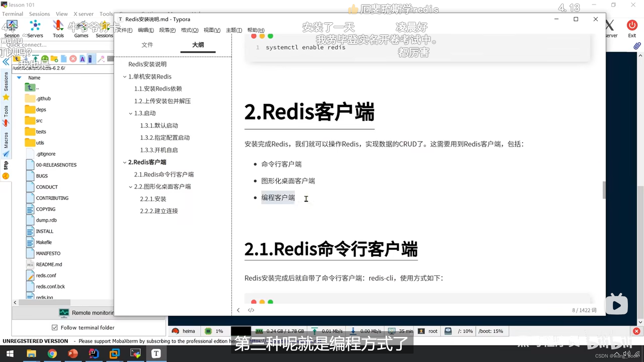Select 2.1.Redis命令行客户端 in the outline
The width and height of the screenshot is (644, 362).
pos(164,174)
